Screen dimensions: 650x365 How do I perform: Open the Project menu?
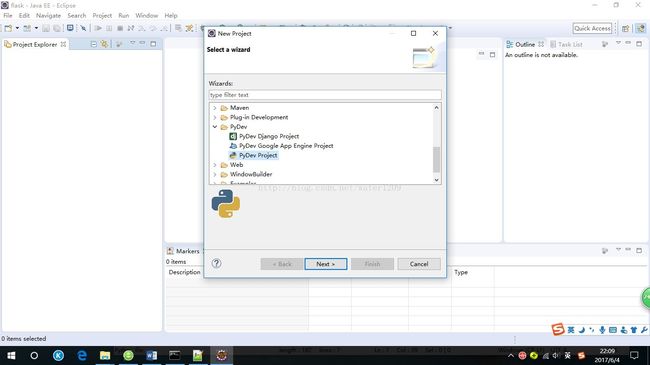(x=102, y=15)
